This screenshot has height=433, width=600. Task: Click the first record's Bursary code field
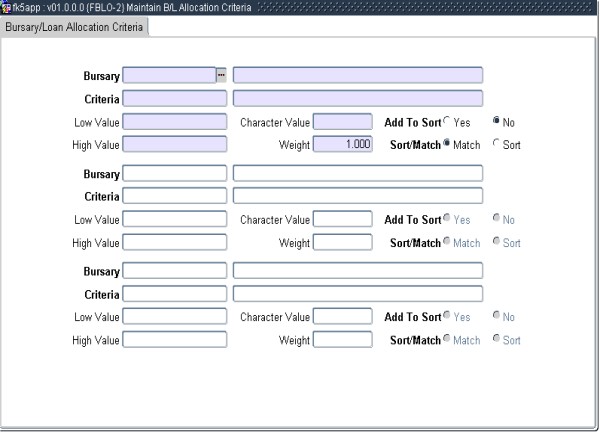tap(168, 75)
